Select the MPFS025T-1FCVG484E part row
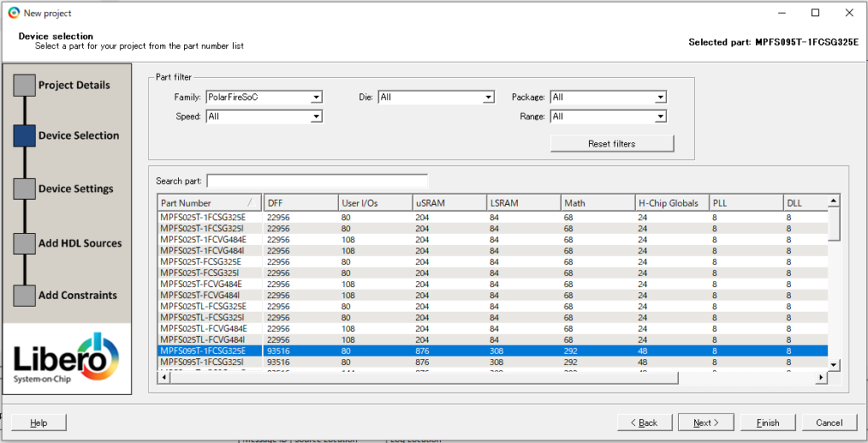The height and width of the screenshot is (443, 868). click(x=203, y=240)
